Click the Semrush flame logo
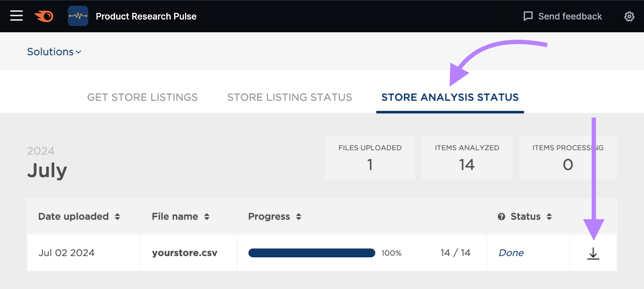Image resolution: width=644 pixels, height=289 pixels. 44,16
